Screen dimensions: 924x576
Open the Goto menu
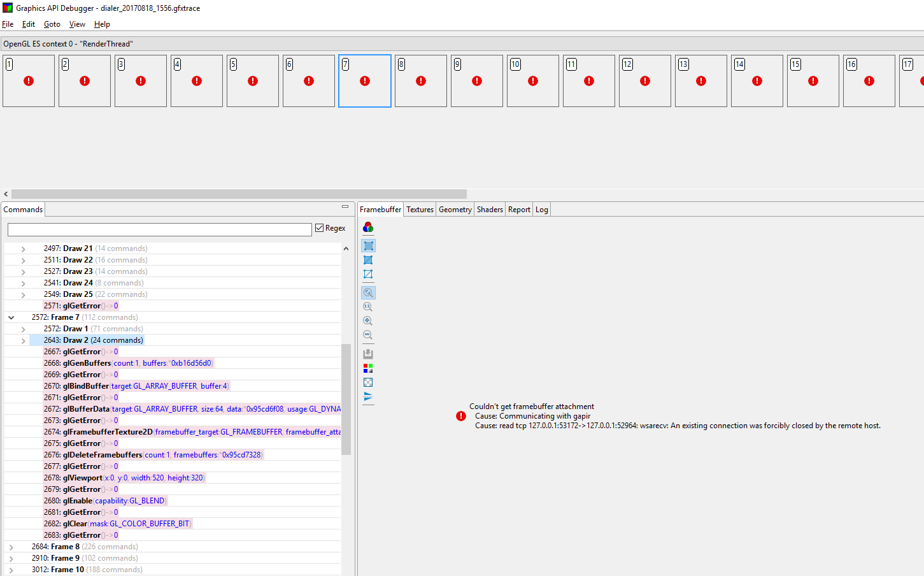pyautogui.click(x=52, y=24)
